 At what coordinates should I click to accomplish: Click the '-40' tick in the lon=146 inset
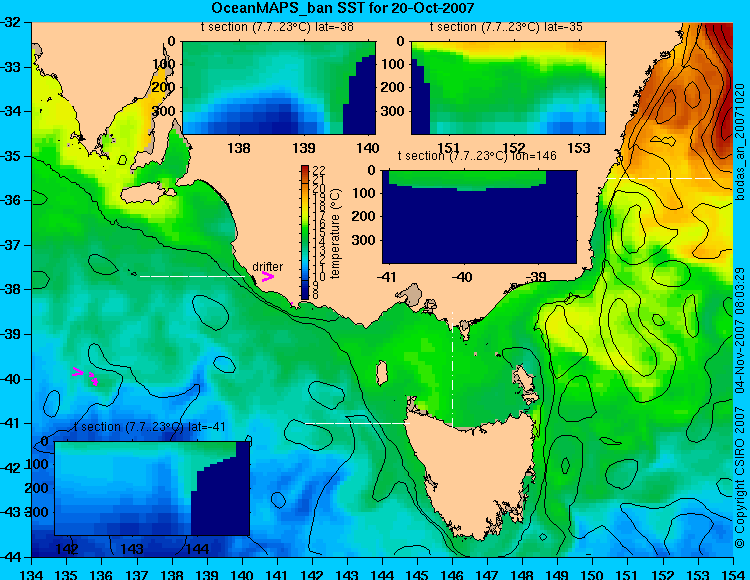[x=461, y=276]
